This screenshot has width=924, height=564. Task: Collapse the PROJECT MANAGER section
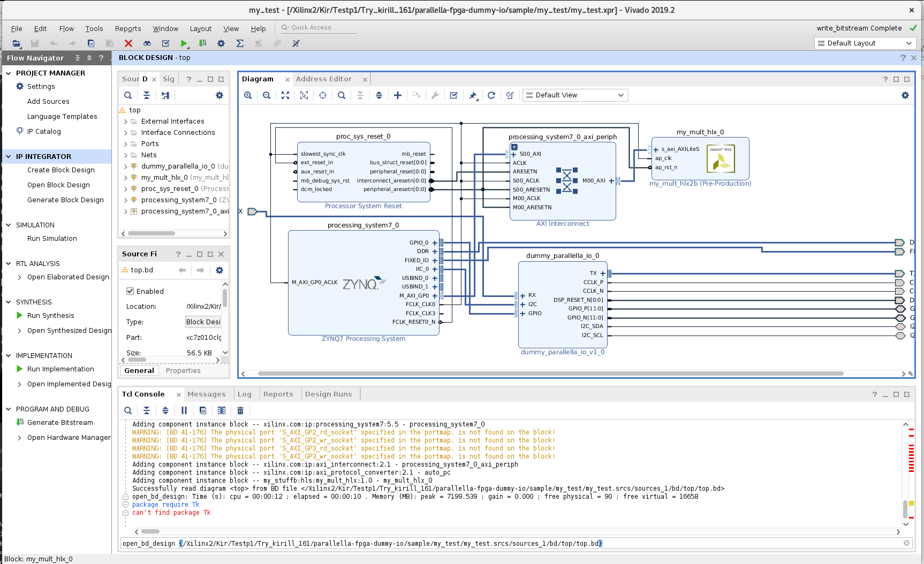coord(9,73)
